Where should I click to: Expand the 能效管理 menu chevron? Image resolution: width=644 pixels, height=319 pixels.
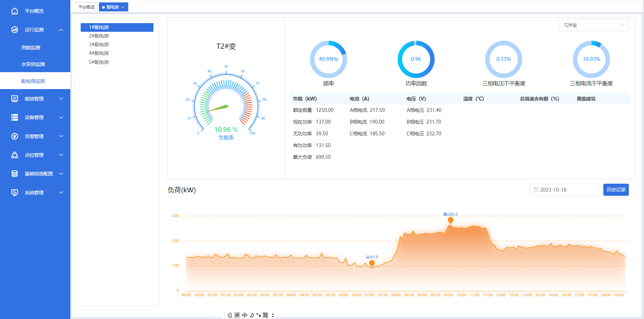point(61,99)
